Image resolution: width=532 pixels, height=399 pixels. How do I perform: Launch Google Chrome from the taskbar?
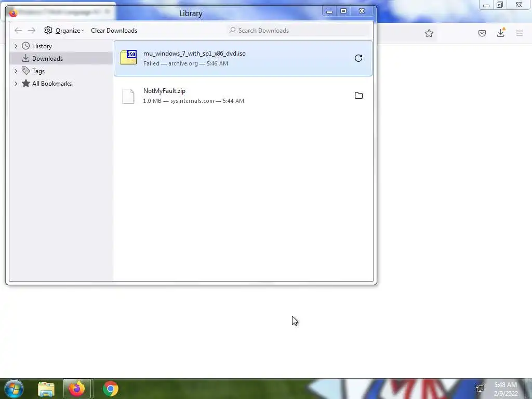click(x=111, y=389)
